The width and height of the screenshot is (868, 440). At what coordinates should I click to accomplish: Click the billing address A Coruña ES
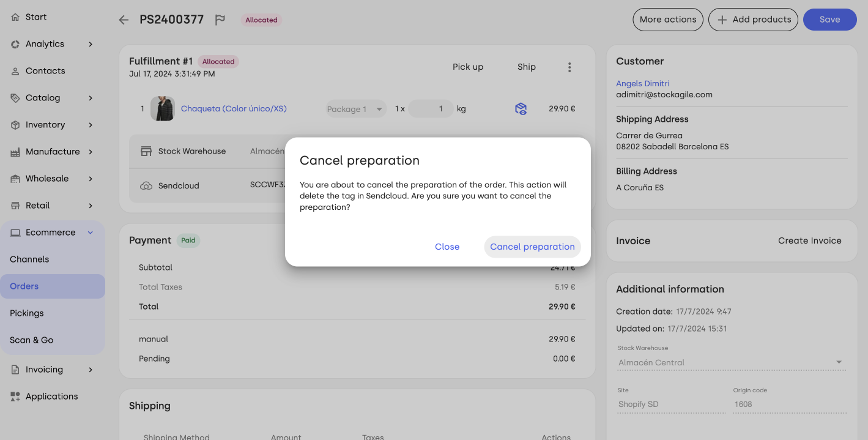pos(640,188)
